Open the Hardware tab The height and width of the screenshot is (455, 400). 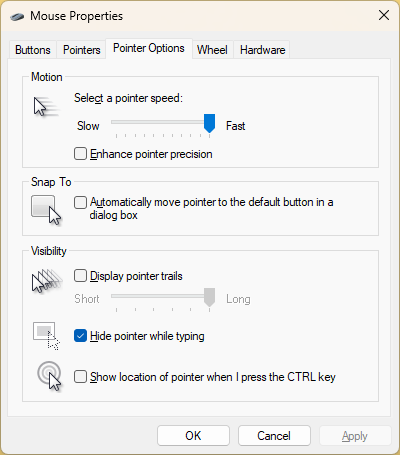[x=263, y=50]
